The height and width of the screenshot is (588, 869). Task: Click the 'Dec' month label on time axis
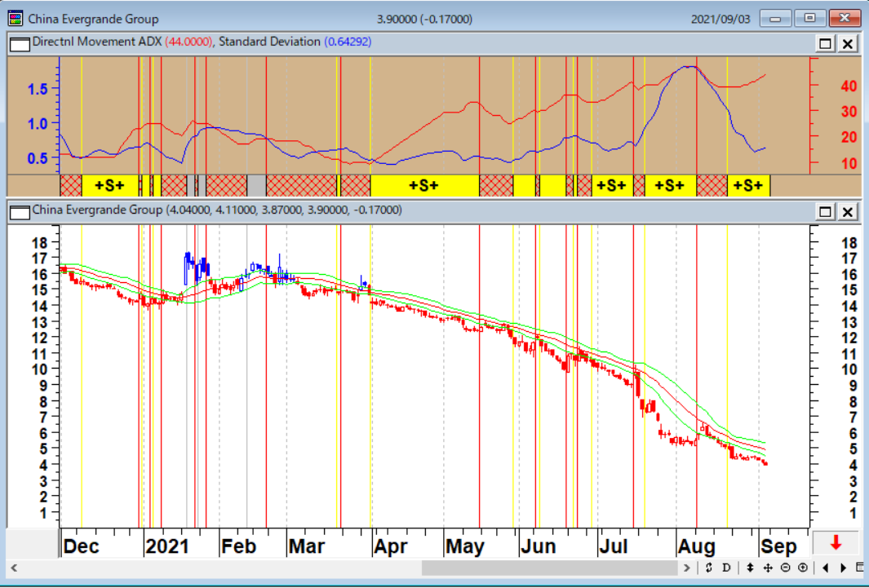click(x=82, y=546)
